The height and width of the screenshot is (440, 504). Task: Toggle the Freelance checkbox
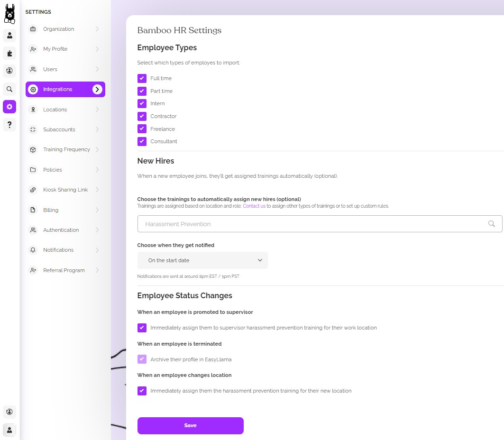tap(142, 129)
